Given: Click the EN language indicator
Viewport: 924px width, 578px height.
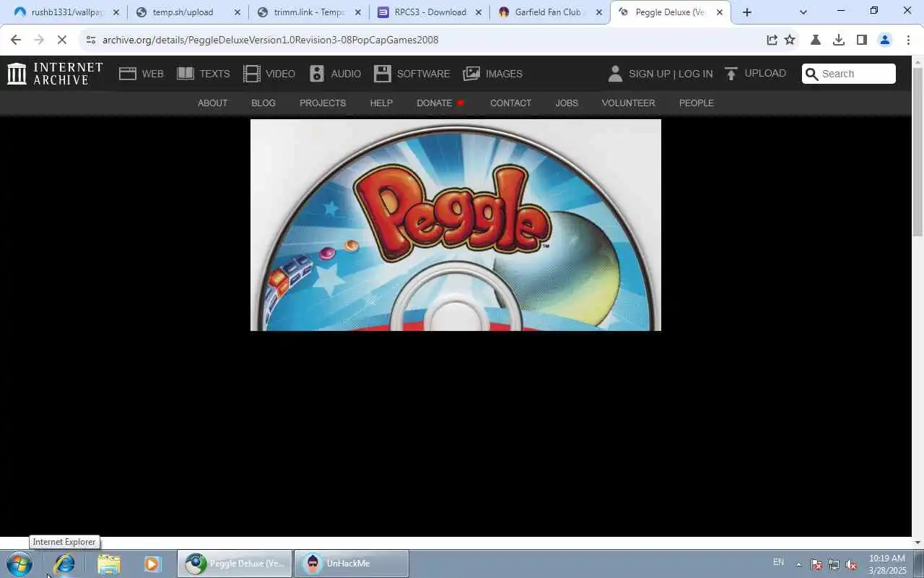Looking at the screenshot, I should (778, 562).
